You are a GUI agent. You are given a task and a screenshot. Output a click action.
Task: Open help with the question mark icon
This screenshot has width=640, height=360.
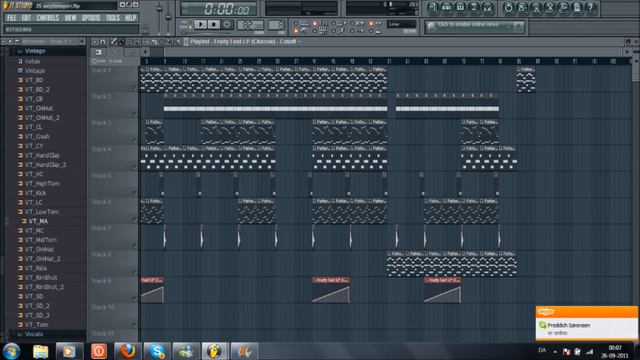pyautogui.click(x=591, y=7)
